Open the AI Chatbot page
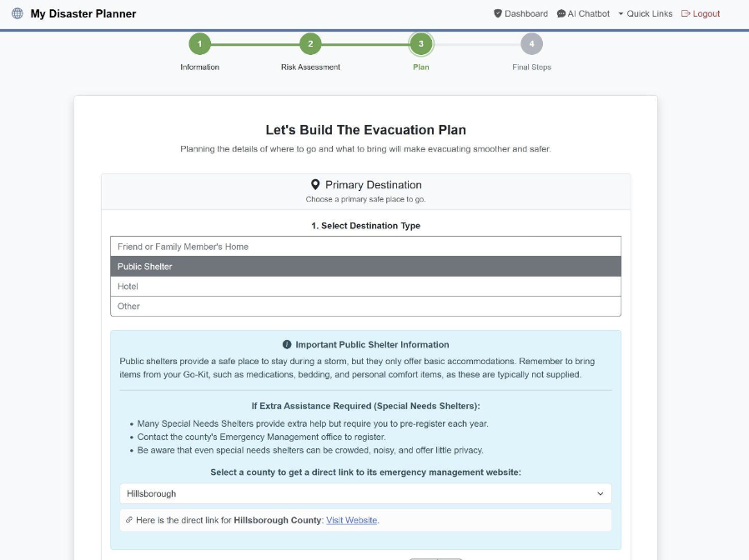749x560 pixels. (x=589, y=13)
